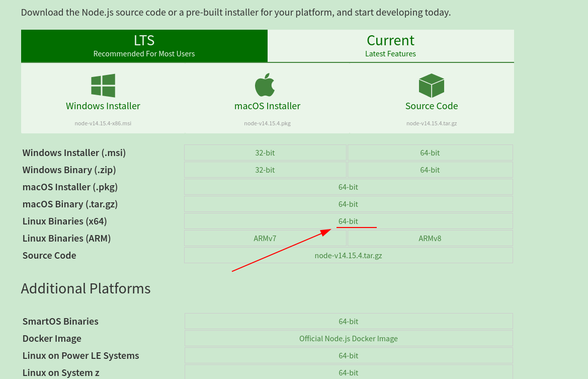588x379 pixels.
Task: Download ARMv8 Linux Binaries
Action: click(x=430, y=238)
